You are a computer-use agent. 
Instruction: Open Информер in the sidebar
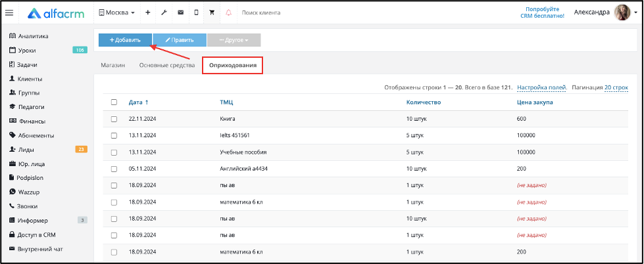click(x=28, y=221)
